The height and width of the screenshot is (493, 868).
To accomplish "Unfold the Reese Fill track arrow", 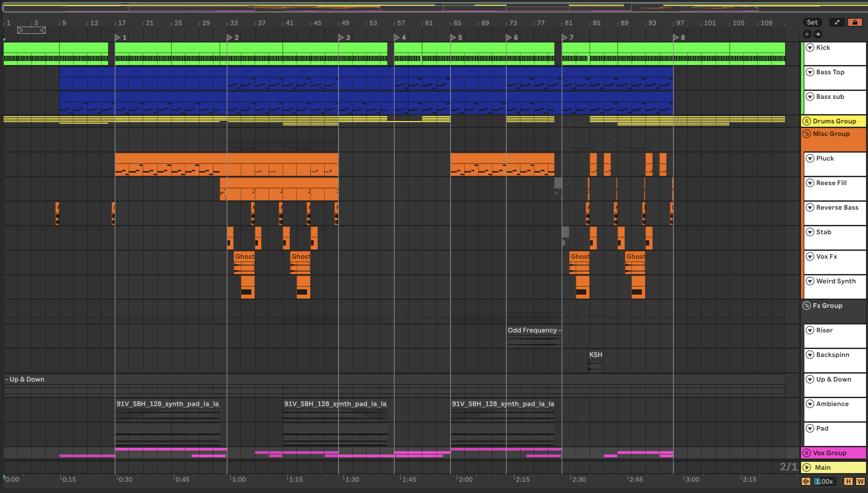I will 810,183.
